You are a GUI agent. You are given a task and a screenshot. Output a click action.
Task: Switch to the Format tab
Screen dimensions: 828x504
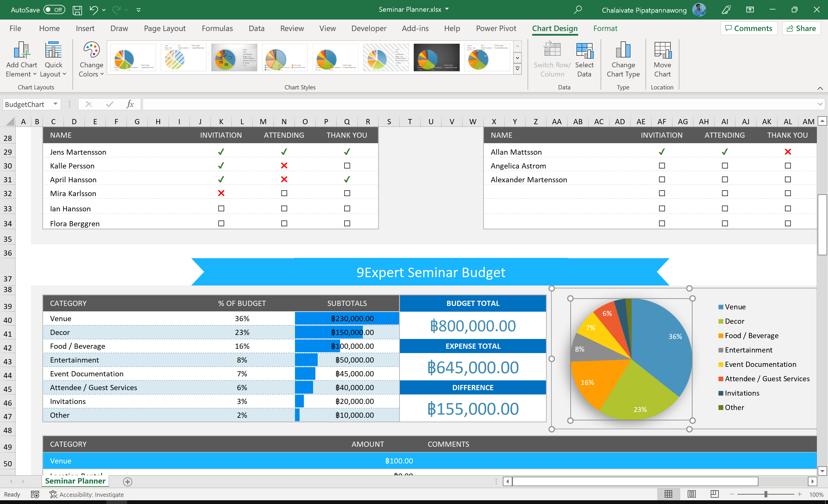pyautogui.click(x=605, y=28)
